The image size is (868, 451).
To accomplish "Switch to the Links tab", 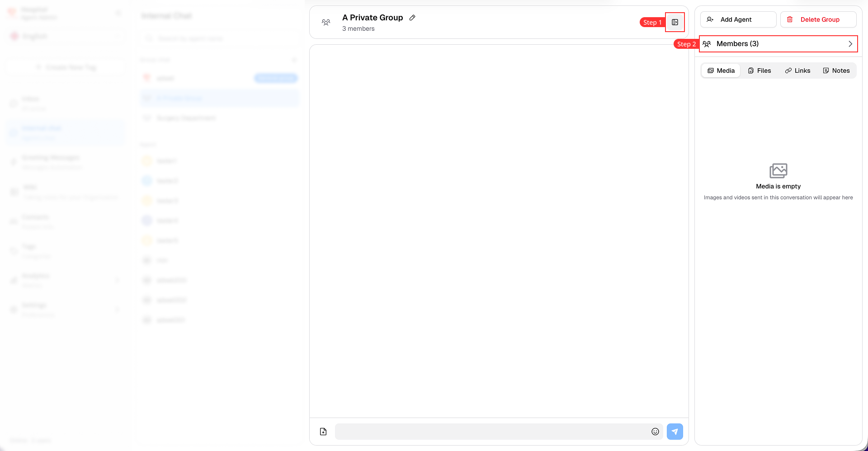I will pyautogui.click(x=797, y=70).
